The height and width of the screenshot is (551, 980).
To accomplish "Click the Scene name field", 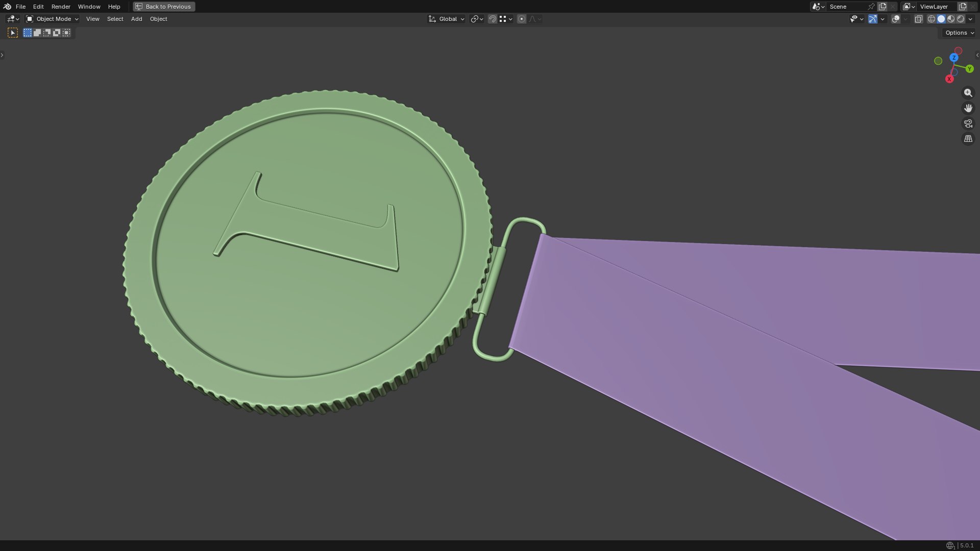I will click(x=846, y=7).
